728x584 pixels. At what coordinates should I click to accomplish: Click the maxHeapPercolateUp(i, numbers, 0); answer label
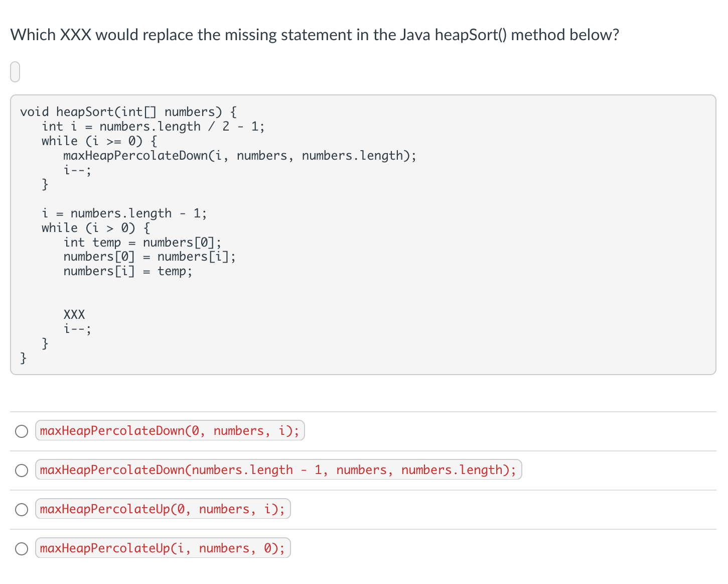pyautogui.click(x=163, y=548)
